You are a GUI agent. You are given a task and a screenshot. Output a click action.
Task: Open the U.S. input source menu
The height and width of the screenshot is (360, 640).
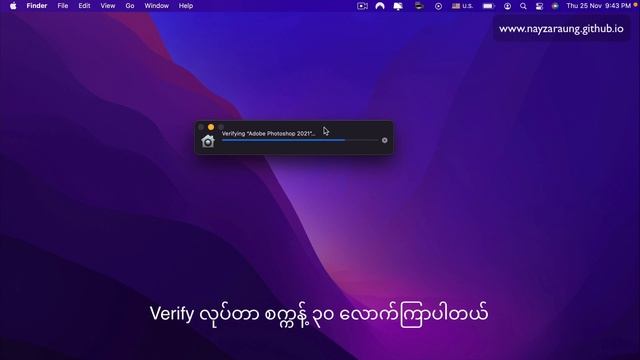click(x=462, y=6)
